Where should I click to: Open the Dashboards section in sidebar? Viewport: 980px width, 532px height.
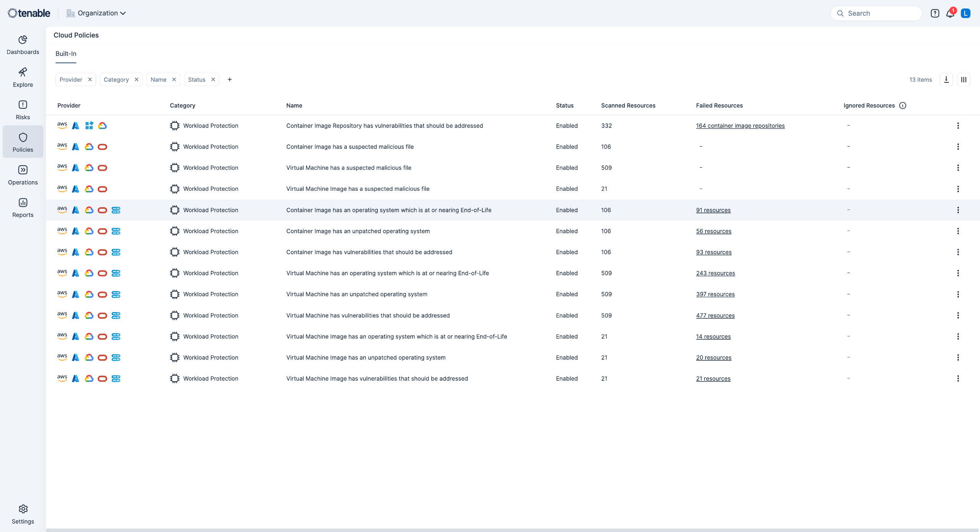pyautogui.click(x=23, y=45)
